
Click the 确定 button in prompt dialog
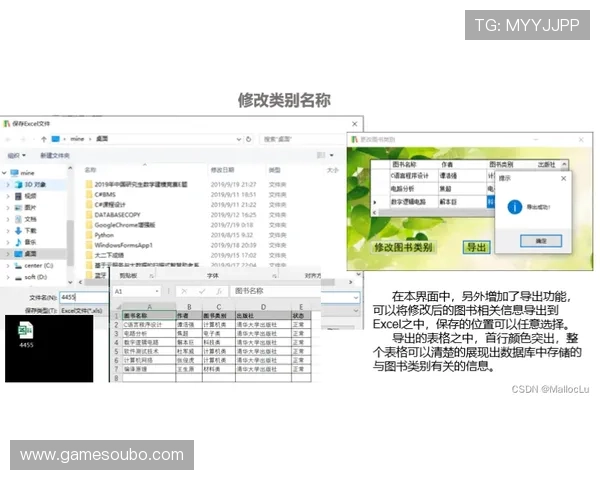pos(541,241)
